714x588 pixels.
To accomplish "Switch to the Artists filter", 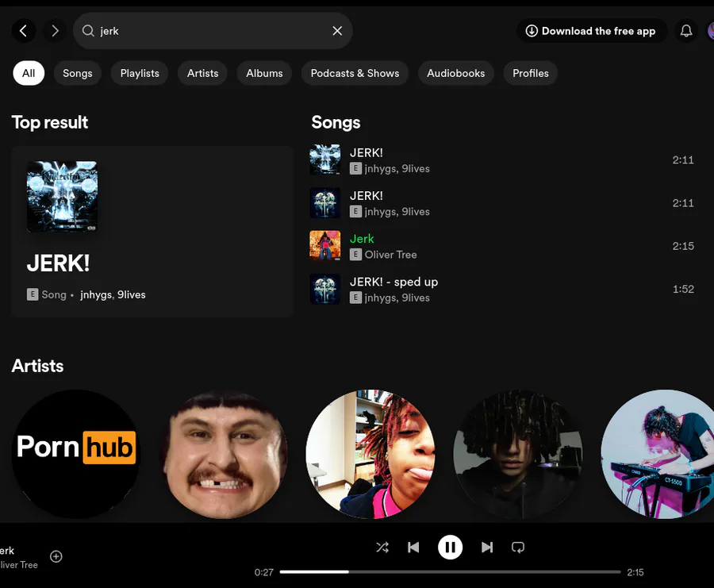I will tap(202, 73).
